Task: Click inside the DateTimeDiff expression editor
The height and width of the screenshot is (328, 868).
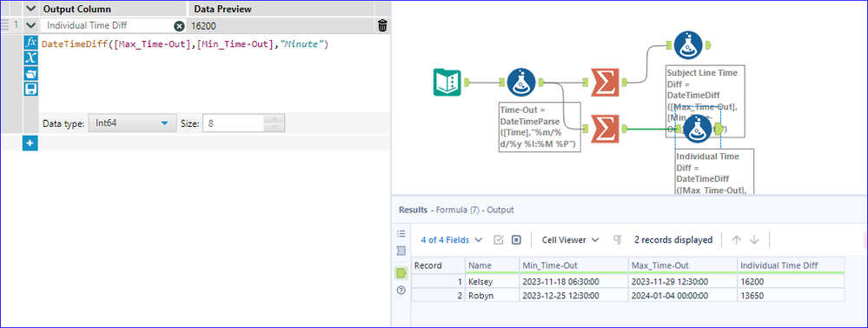Action: point(215,73)
